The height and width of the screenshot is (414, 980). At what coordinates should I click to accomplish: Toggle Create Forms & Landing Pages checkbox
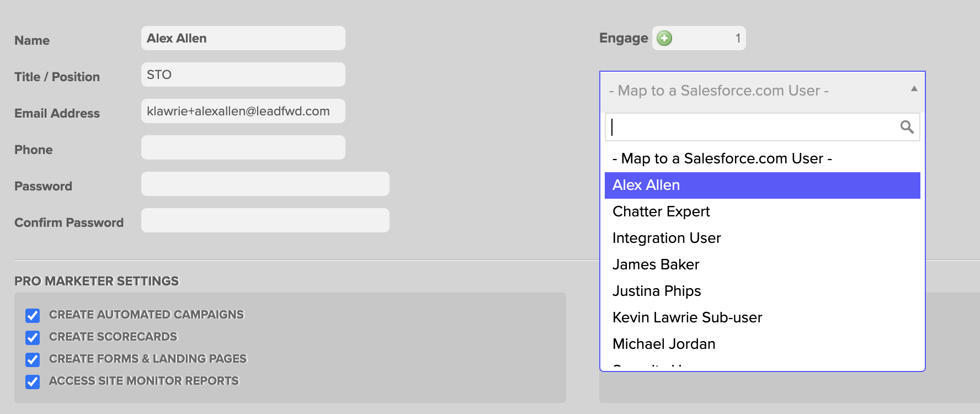[x=33, y=359]
